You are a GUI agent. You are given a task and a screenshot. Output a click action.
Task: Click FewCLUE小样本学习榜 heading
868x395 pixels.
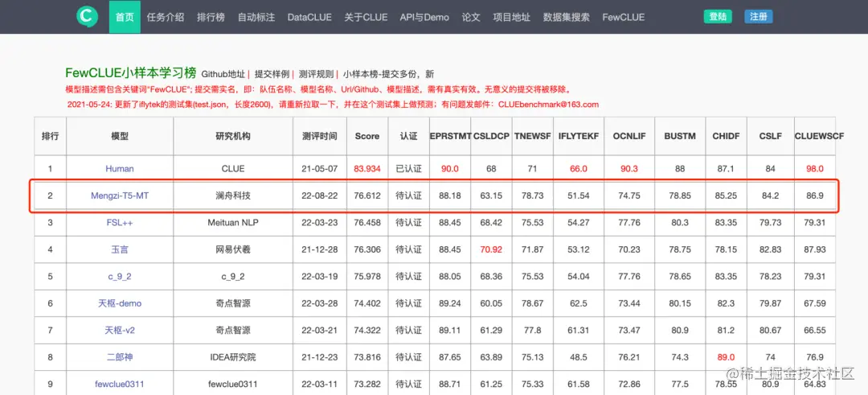[x=131, y=72]
